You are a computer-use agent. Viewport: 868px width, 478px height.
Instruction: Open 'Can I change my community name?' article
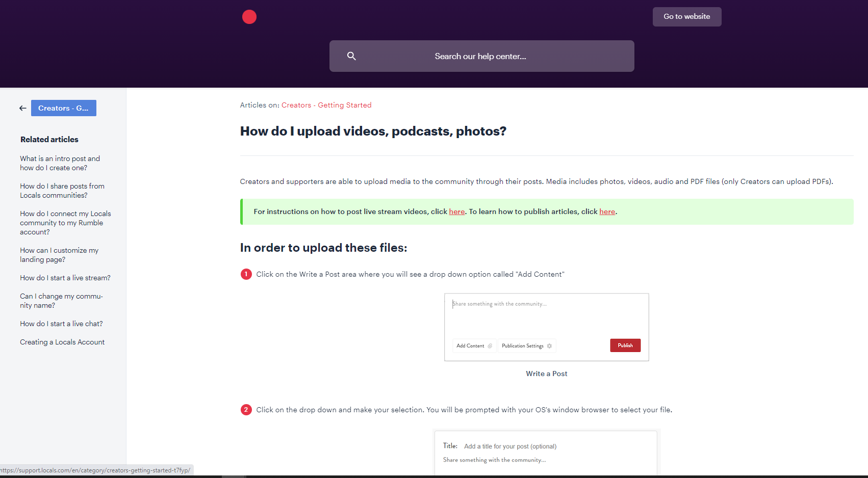click(61, 301)
